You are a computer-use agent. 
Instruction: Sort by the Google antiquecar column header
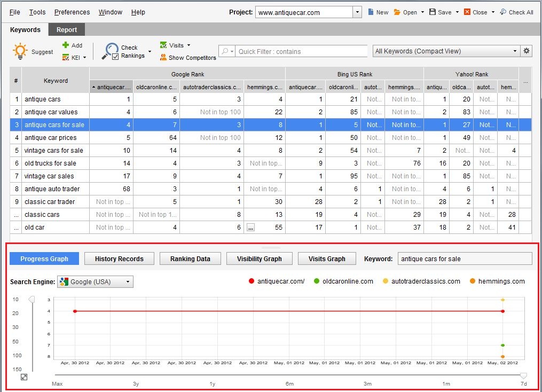[112, 87]
